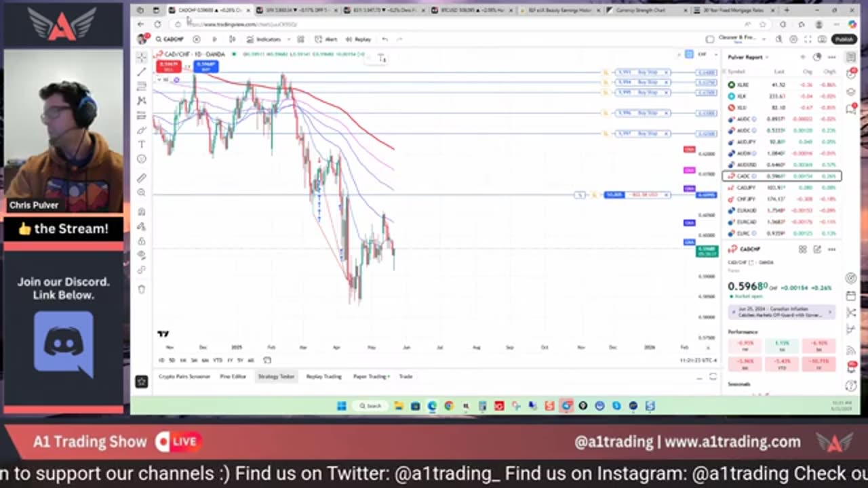
Task: Open the Fibonacci tools in the left toolbar
Action: pos(142,86)
